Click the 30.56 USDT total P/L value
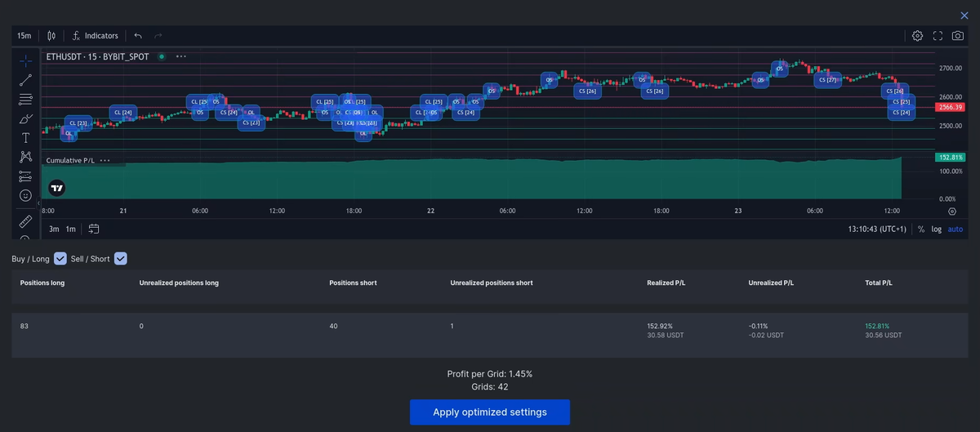 point(884,336)
